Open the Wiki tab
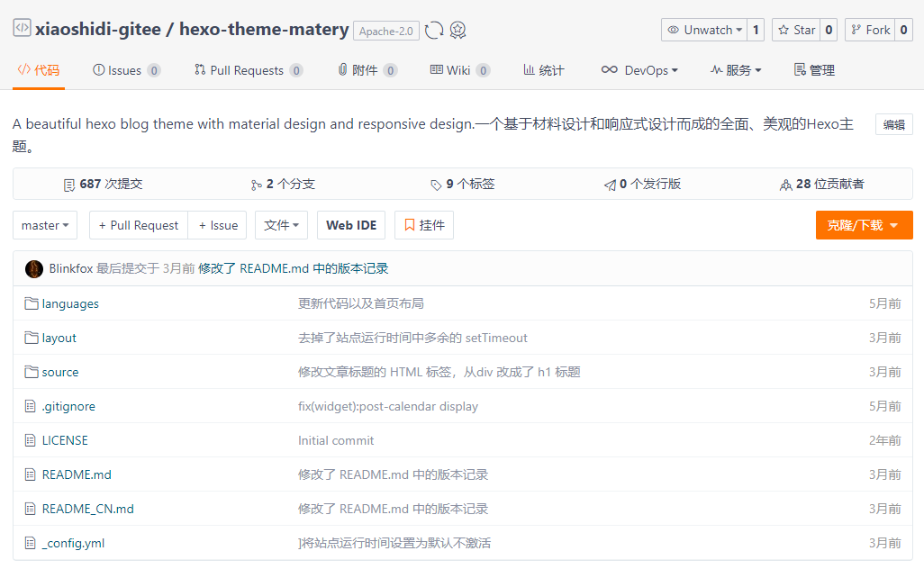Screen dimensions: 924x569 [x=459, y=70]
